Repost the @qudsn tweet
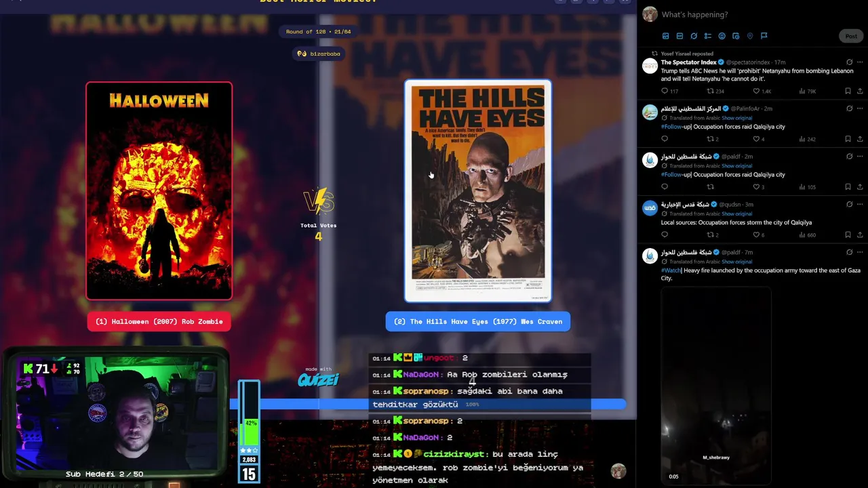 710,235
